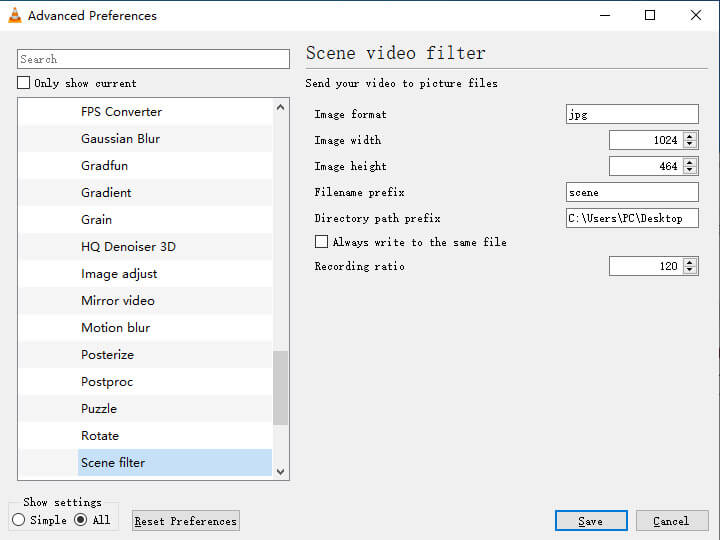Click the VLC cone icon in title bar
This screenshot has width=720, height=540.
14,15
